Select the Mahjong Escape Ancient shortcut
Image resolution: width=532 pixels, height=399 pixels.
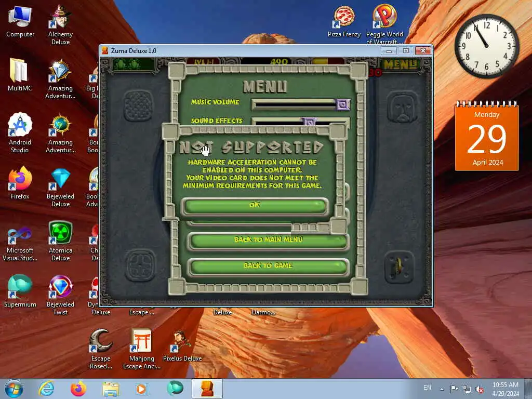point(141,349)
